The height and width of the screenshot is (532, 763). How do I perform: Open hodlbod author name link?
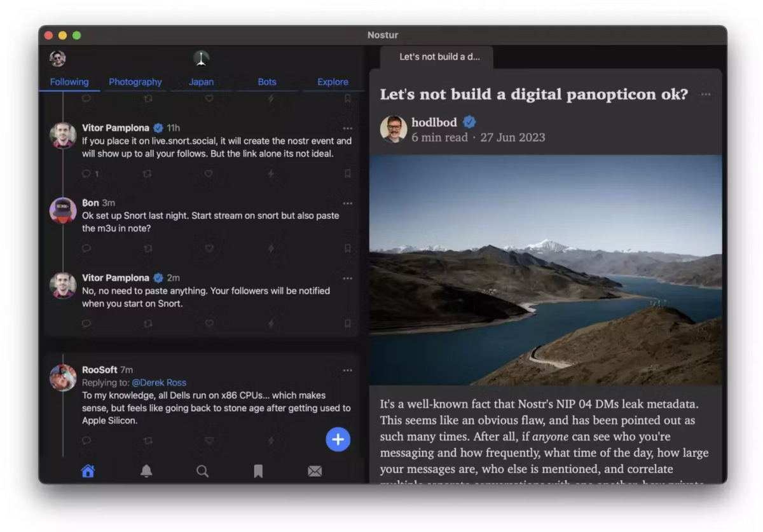pyautogui.click(x=434, y=122)
